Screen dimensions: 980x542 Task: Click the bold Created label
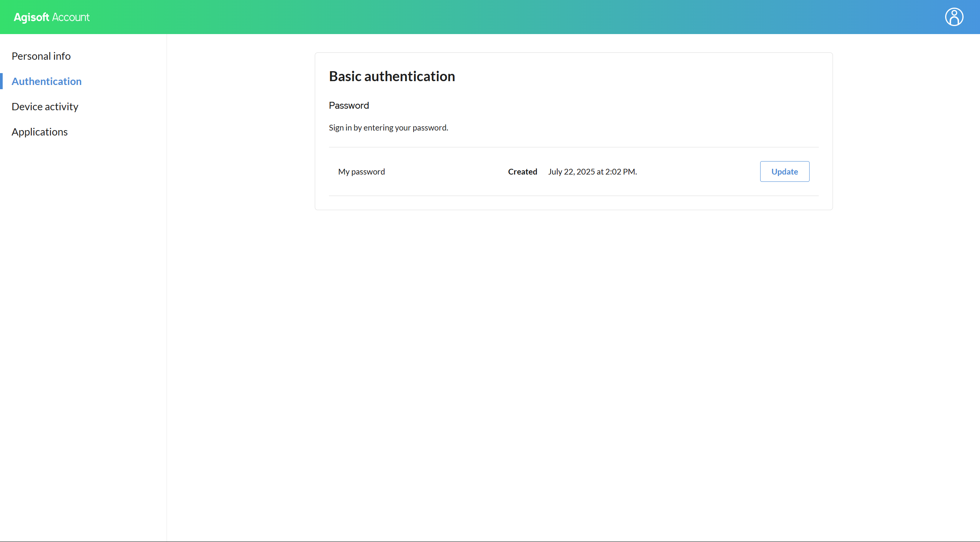pos(522,172)
